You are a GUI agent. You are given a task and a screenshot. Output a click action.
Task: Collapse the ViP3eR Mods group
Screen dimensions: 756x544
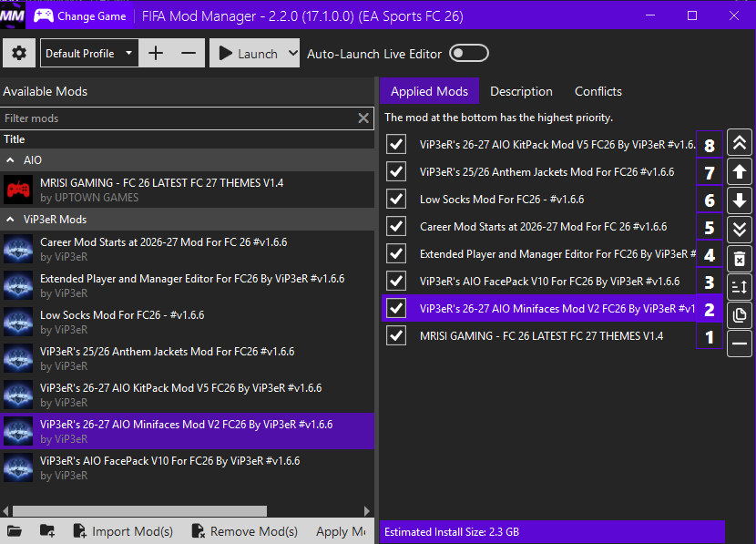point(10,220)
